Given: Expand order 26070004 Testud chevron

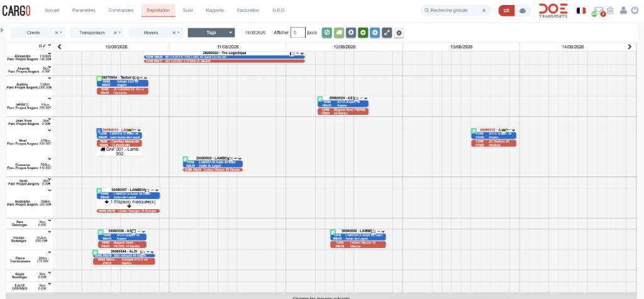Looking at the screenshot, I should (145, 78).
